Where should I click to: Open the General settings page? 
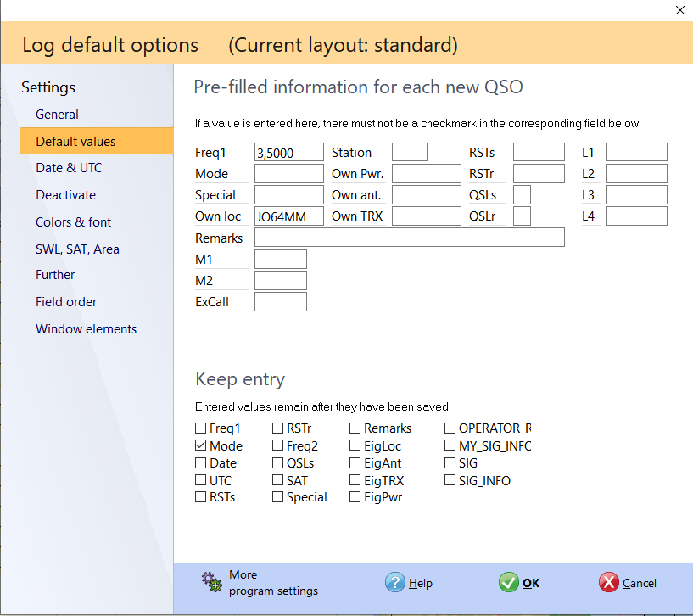point(57,115)
